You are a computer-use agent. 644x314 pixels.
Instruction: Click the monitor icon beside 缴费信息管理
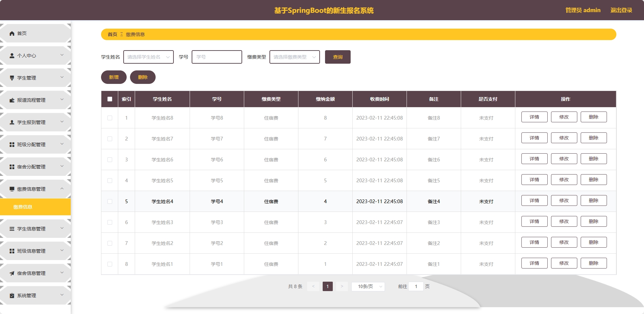12,189
